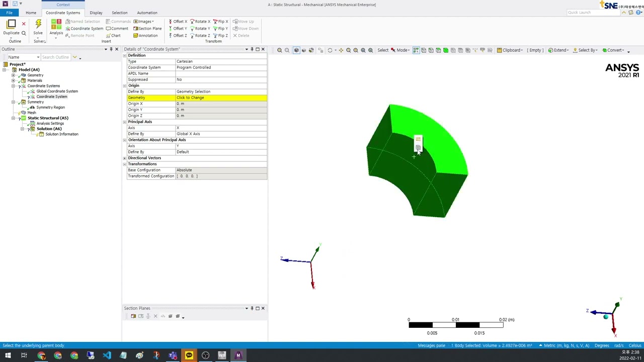Click the Rotate view icon in graphics toolbar
Image resolution: width=644 pixels, height=362 pixels.
(330, 50)
